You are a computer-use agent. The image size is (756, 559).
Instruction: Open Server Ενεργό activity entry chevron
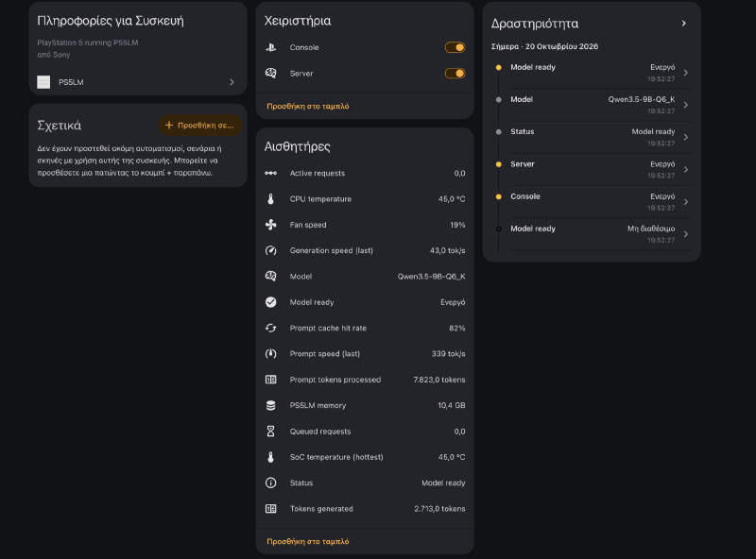tap(686, 170)
